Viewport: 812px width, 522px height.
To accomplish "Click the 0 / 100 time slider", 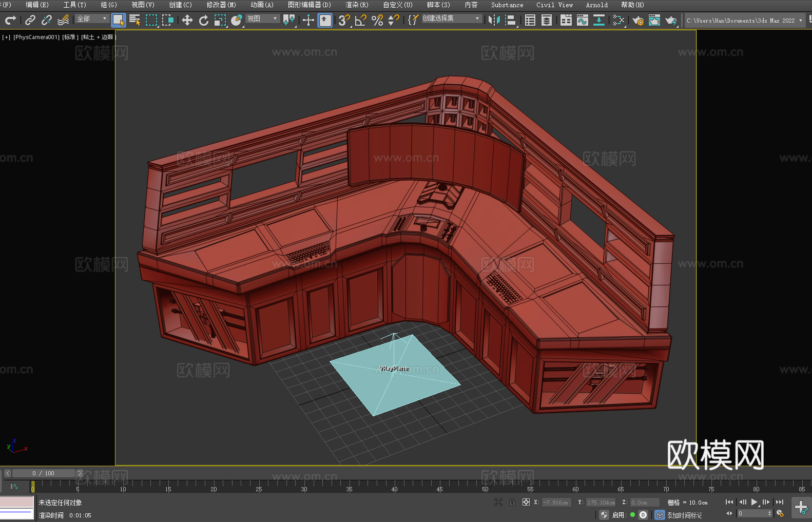I will [x=44, y=473].
